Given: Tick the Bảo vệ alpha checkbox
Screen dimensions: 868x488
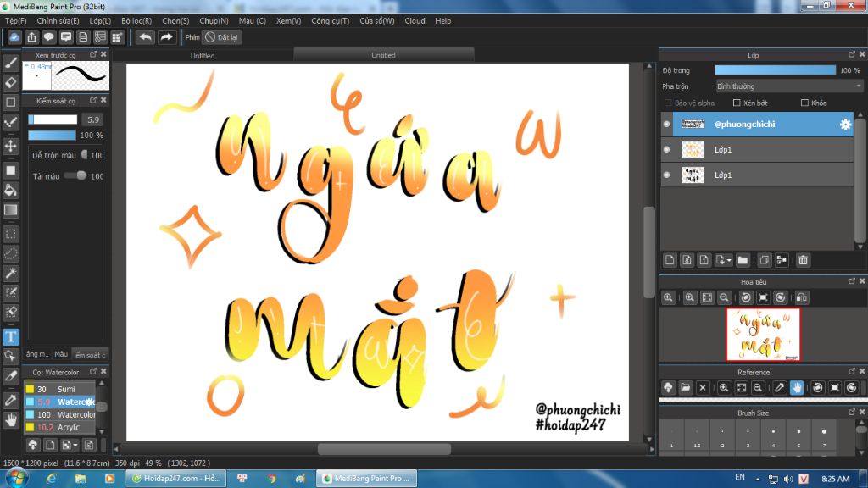Looking at the screenshot, I should click(x=668, y=103).
